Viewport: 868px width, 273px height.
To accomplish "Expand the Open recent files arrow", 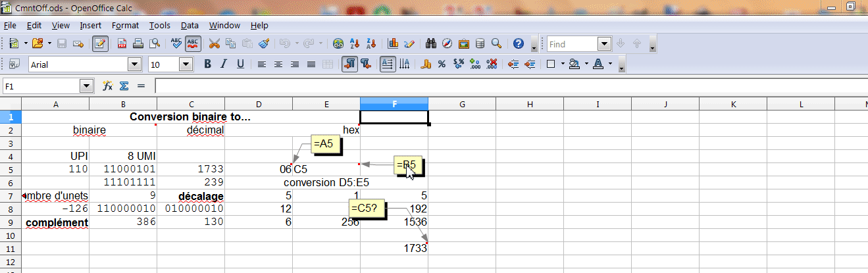I will tap(48, 44).
